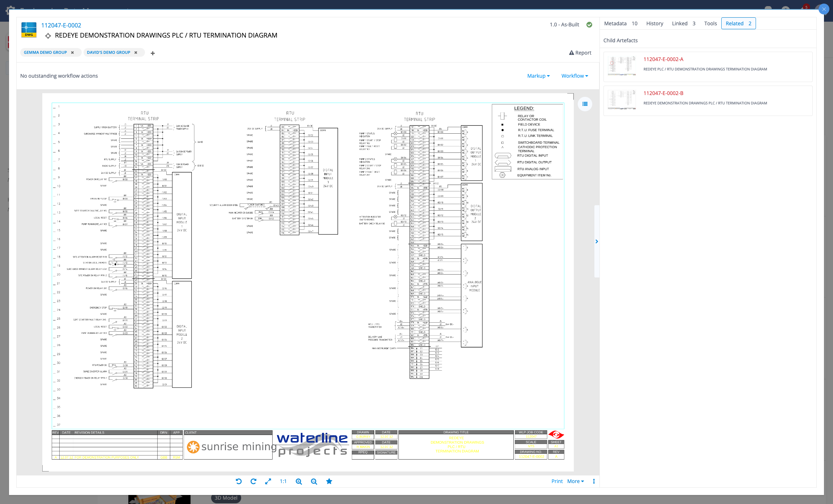Toggle the page thumbnails panel
833x504 pixels.
tap(585, 104)
